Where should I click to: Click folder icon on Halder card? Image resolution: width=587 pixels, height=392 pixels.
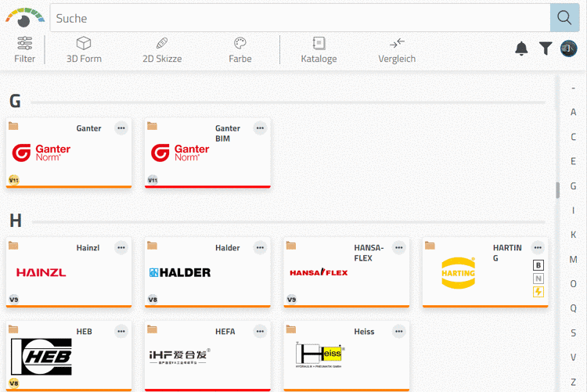tap(152, 246)
